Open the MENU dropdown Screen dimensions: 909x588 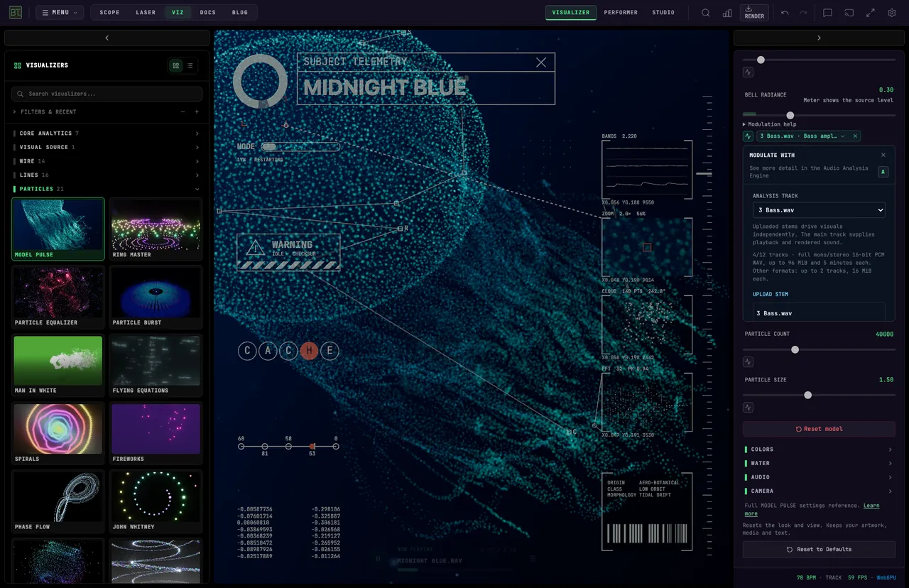[x=60, y=12]
